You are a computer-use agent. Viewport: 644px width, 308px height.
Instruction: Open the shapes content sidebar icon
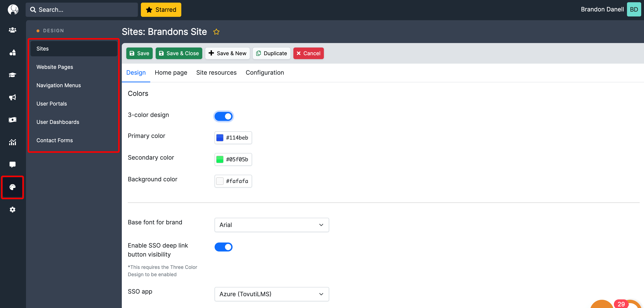click(13, 53)
